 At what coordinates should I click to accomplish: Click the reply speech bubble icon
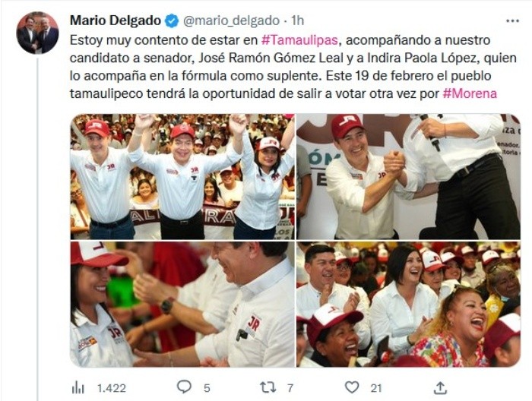pos(184,387)
